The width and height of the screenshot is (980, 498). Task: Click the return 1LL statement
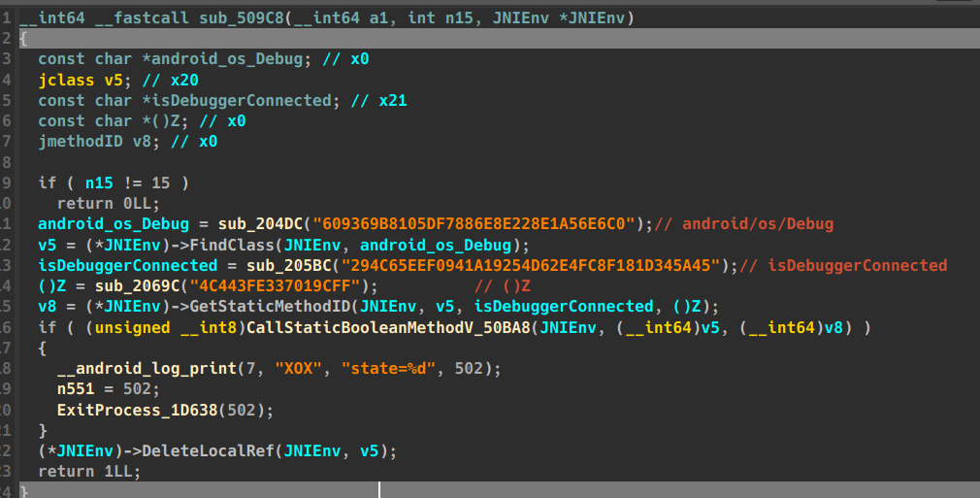tap(89, 471)
